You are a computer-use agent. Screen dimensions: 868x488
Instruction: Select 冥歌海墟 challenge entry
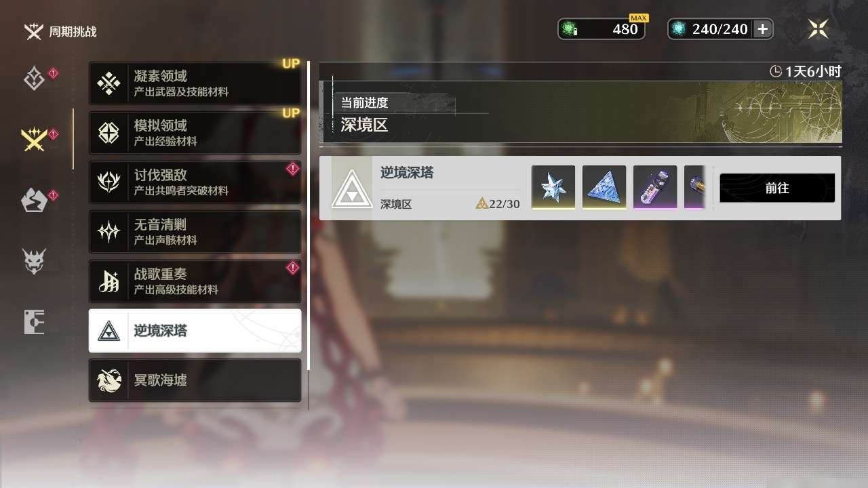[195, 380]
